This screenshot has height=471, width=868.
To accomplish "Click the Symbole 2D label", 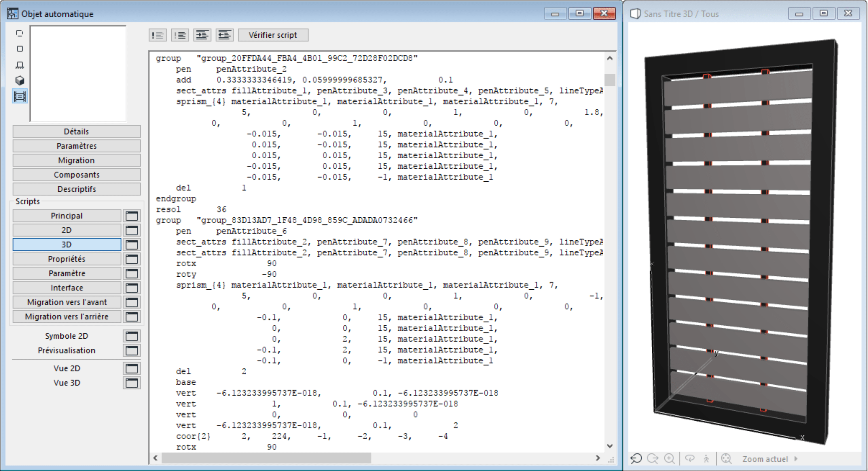I will (x=67, y=336).
